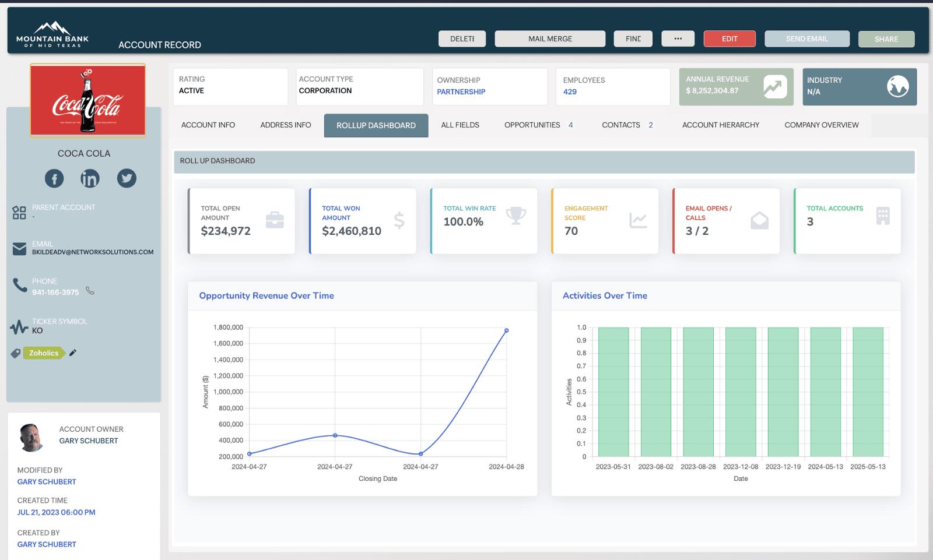Click the phone handset icon

pos(20,285)
